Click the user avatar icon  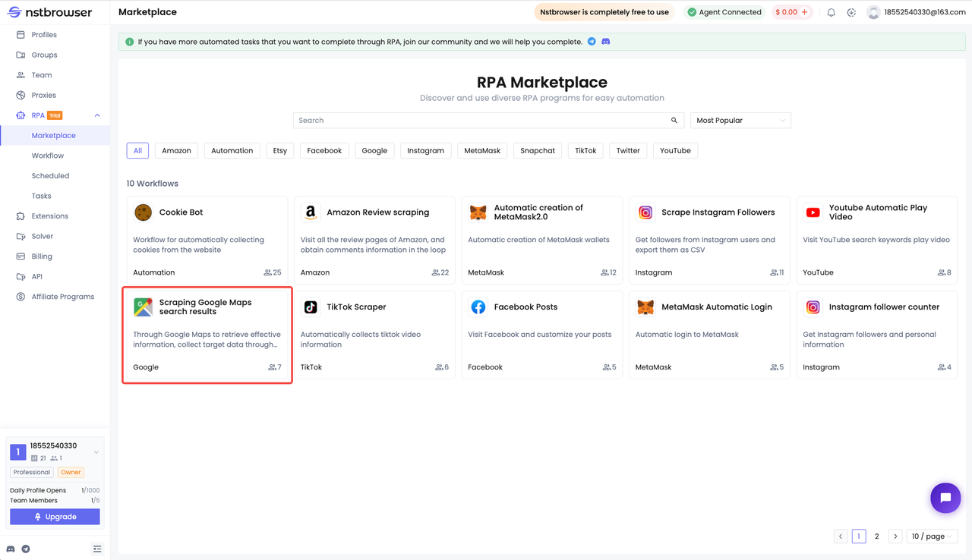873,12
